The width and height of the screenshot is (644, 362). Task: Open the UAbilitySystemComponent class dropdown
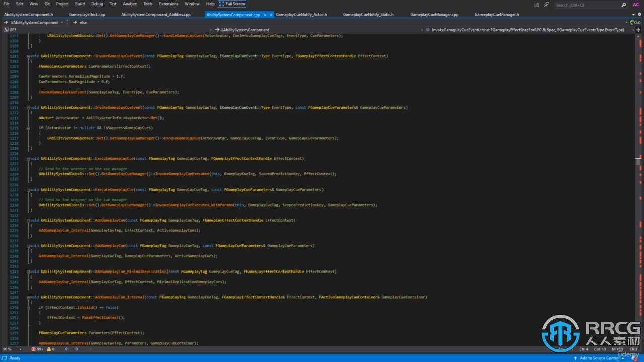[319, 30]
